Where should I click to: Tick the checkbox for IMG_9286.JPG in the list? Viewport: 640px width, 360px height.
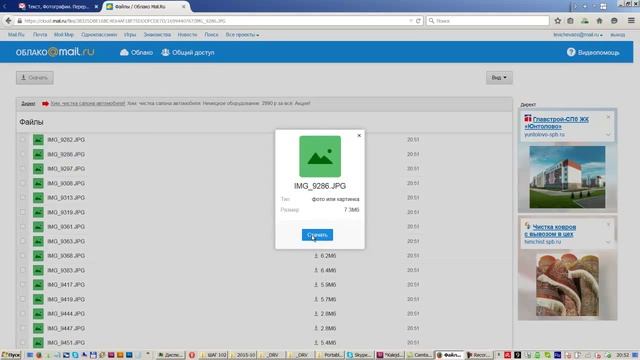tap(23, 154)
